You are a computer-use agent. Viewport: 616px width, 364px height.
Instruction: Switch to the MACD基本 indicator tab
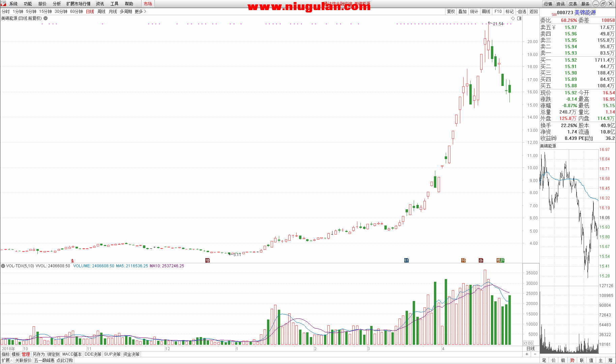click(x=72, y=354)
